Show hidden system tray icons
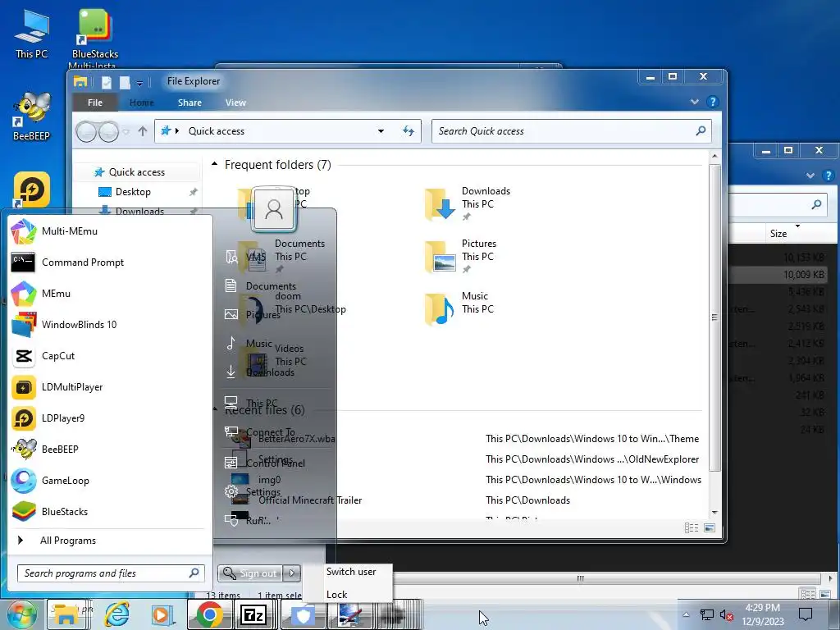840x630 pixels. coord(686,614)
